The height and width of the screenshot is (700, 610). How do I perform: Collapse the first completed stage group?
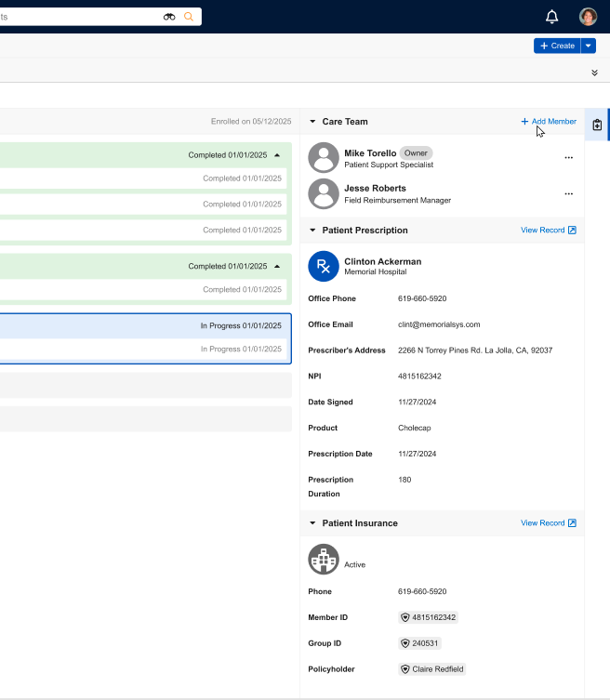(276, 155)
